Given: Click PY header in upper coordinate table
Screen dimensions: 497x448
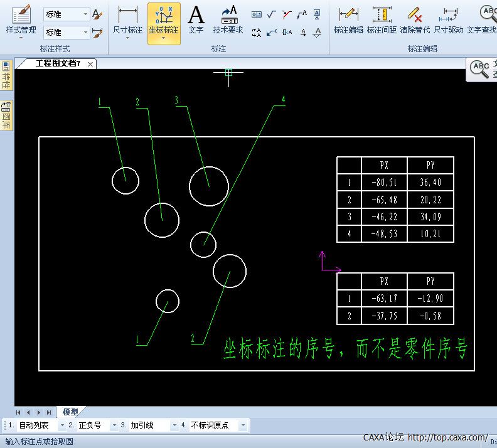Looking at the screenshot, I should [x=430, y=165].
